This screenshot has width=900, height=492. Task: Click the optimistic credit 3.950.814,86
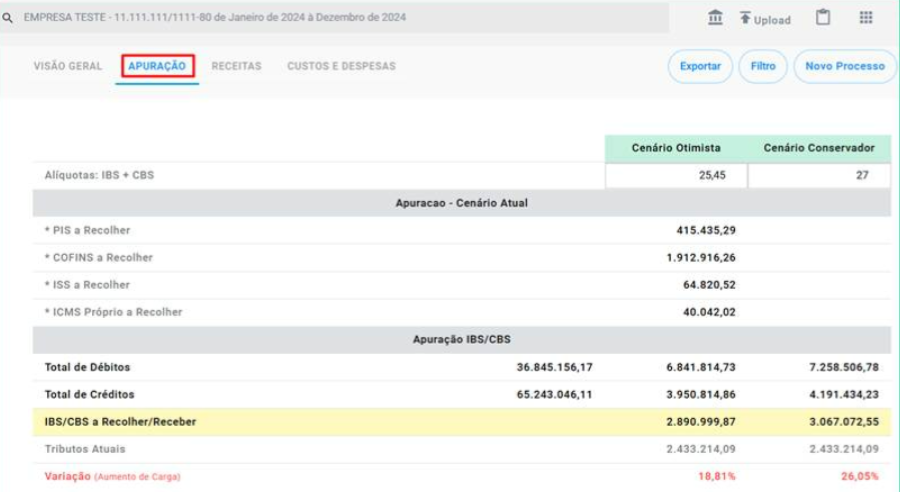701,394
